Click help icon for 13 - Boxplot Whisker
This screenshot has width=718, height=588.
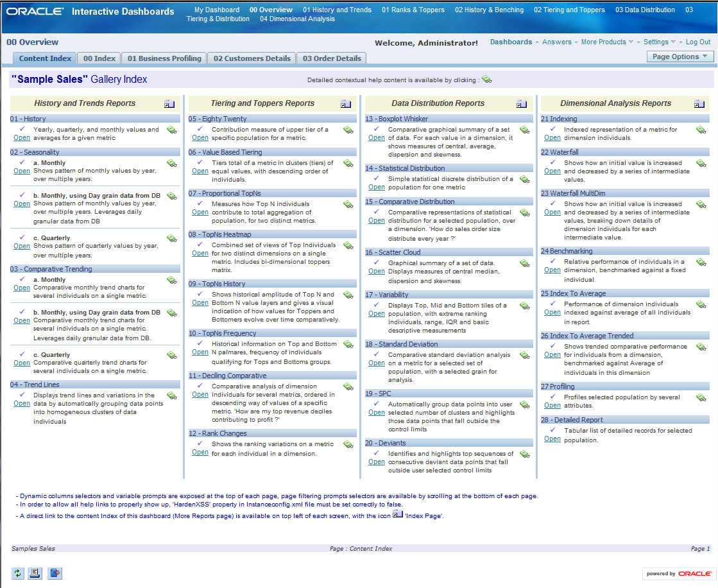point(524,130)
